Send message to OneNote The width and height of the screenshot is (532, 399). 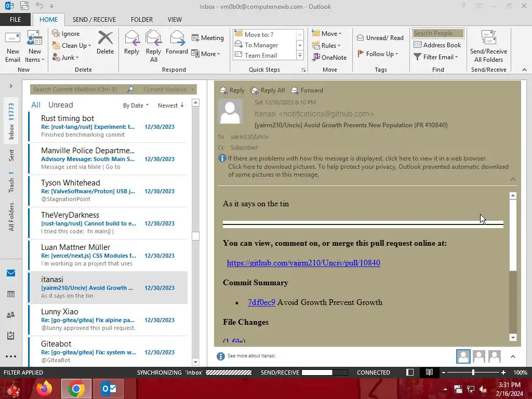(x=329, y=57)
